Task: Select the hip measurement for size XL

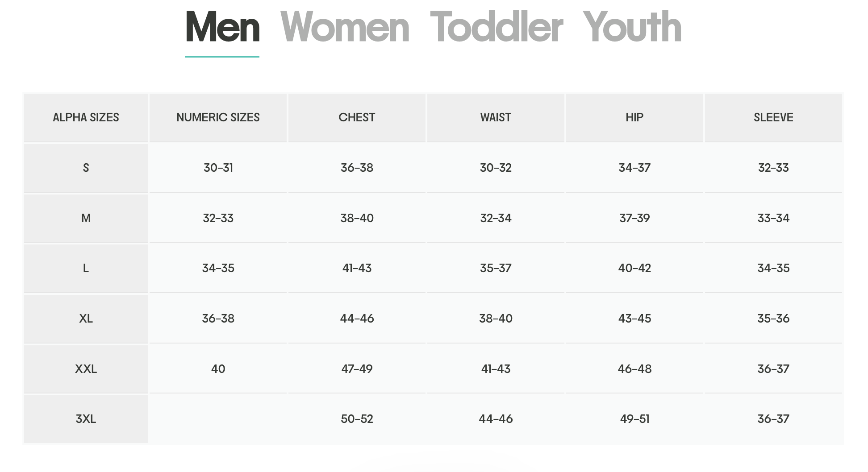Action: (x=634, y=319)
